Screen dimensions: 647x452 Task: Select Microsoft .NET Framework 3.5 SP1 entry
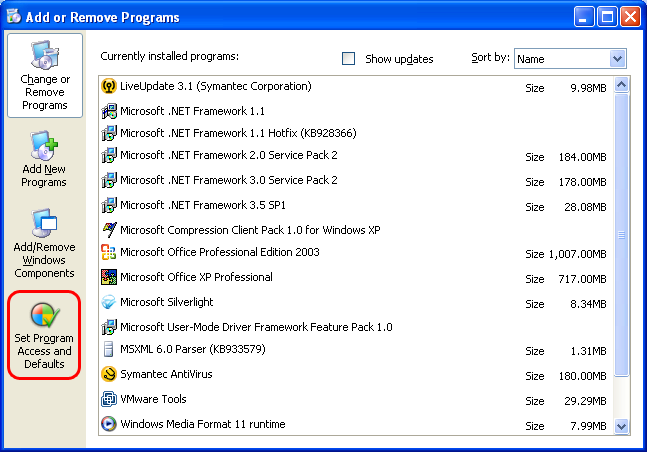355,205
